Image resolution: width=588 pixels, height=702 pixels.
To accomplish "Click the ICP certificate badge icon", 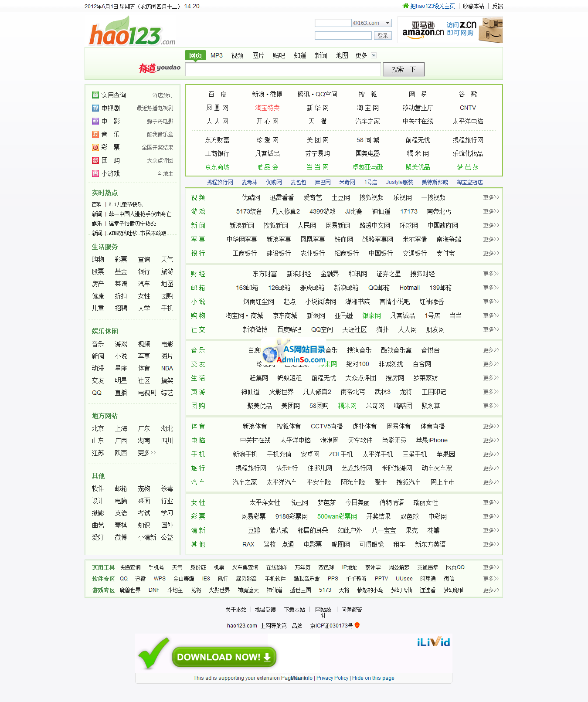I will coord(357,625).
